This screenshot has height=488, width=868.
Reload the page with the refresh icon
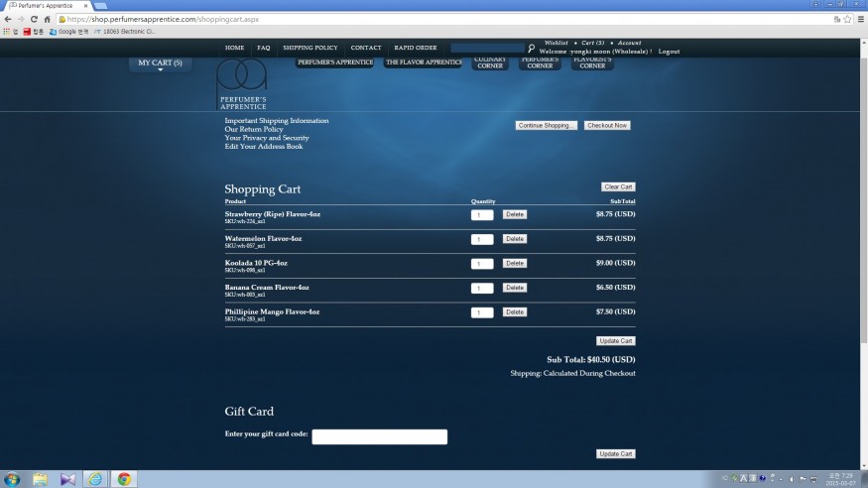coord(34,19)
